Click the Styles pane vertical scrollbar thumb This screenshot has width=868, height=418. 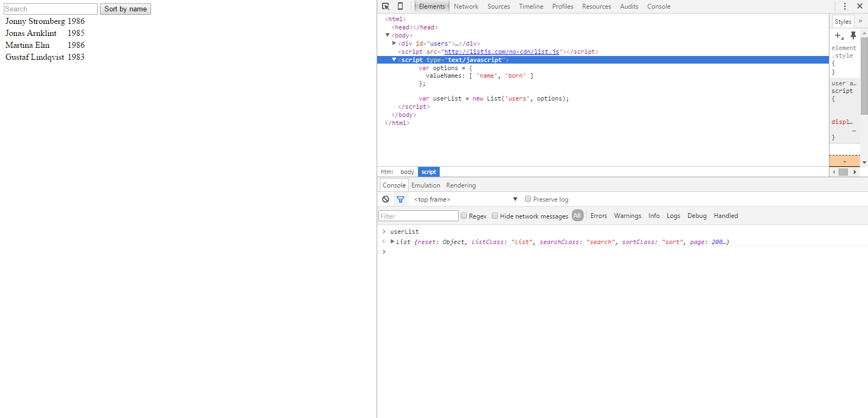[x=864, y=76]
